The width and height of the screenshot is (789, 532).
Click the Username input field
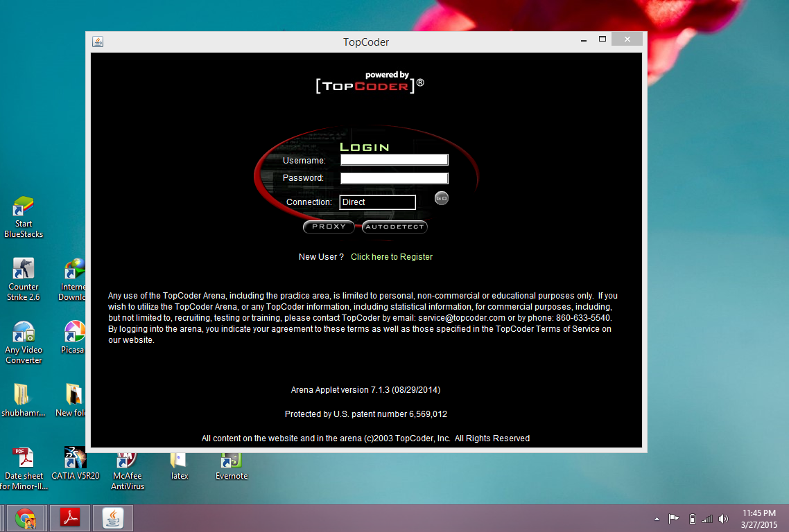tap(394, 160)
